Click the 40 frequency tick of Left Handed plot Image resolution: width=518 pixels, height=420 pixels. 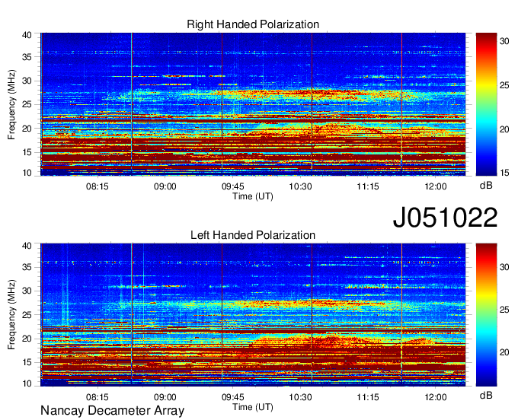(27, 246)
